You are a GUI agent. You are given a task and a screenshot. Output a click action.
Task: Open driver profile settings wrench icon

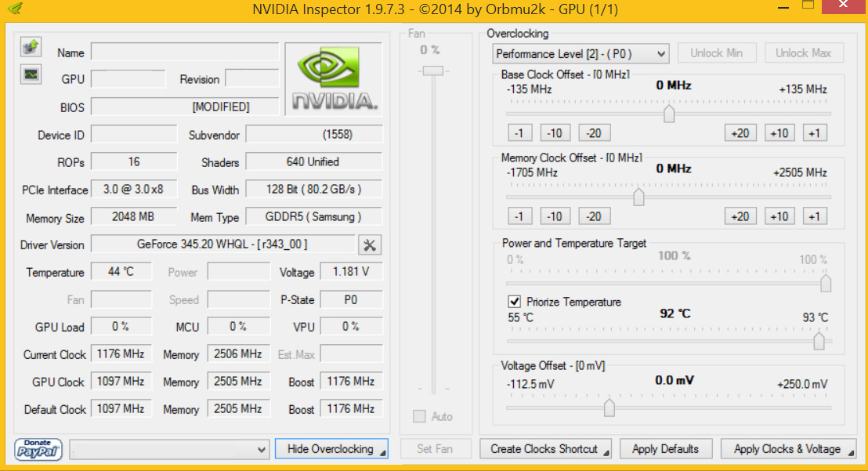tap(370, 245)
